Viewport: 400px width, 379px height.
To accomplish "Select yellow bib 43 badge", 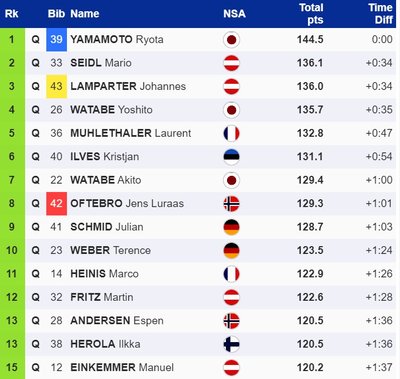I will 56,86.
